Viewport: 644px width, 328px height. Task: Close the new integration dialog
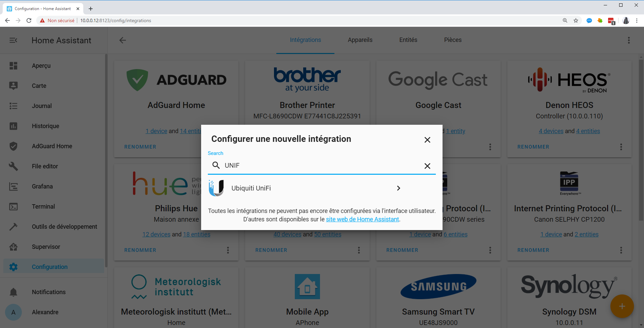click(427, 140)
